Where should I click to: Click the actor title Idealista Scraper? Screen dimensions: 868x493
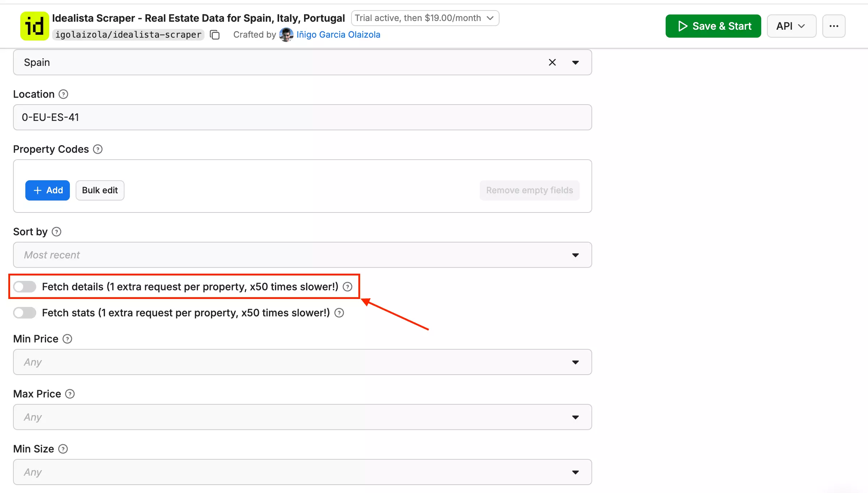pos(198,18)
